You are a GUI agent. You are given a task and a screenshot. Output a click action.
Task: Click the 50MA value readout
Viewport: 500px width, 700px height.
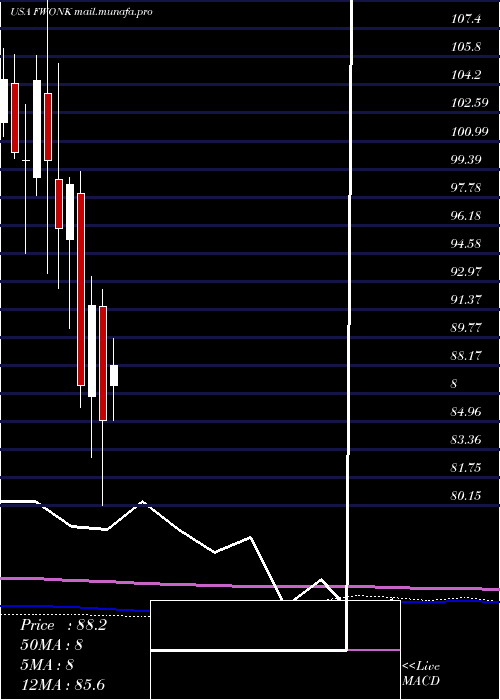click(x=52, y=645)
